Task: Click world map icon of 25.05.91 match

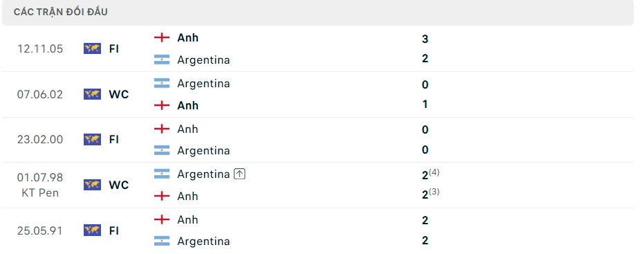Action: coord(92,230)
